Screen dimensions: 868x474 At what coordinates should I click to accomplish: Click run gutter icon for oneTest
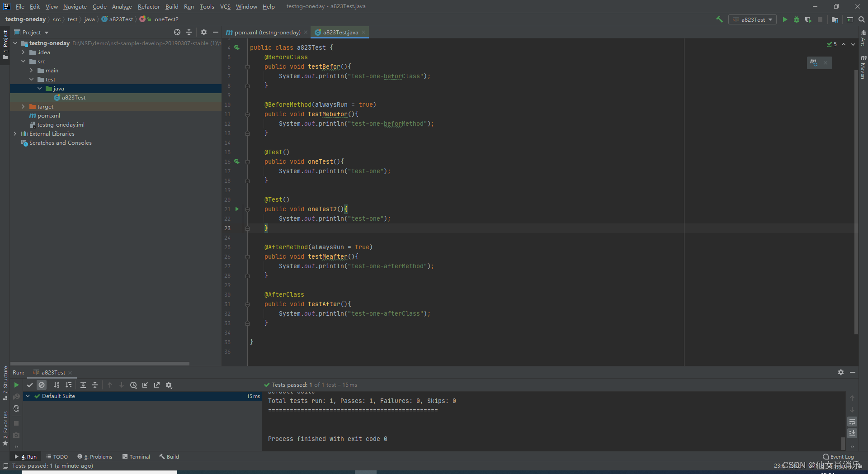pyautogui.click(x=236, y=161)
